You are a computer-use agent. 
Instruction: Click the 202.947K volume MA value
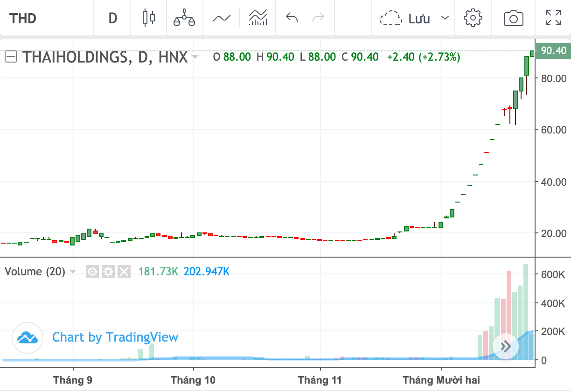pos(207,272)
